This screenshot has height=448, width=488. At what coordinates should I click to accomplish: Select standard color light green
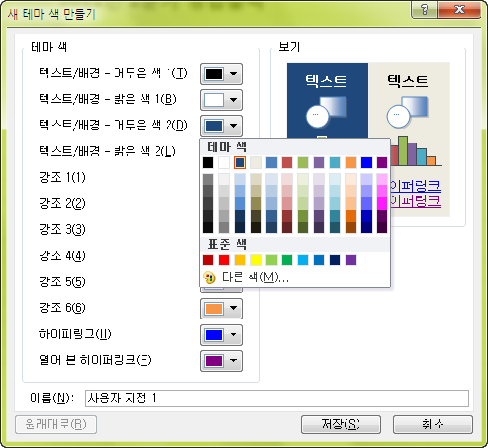point(271,260)
